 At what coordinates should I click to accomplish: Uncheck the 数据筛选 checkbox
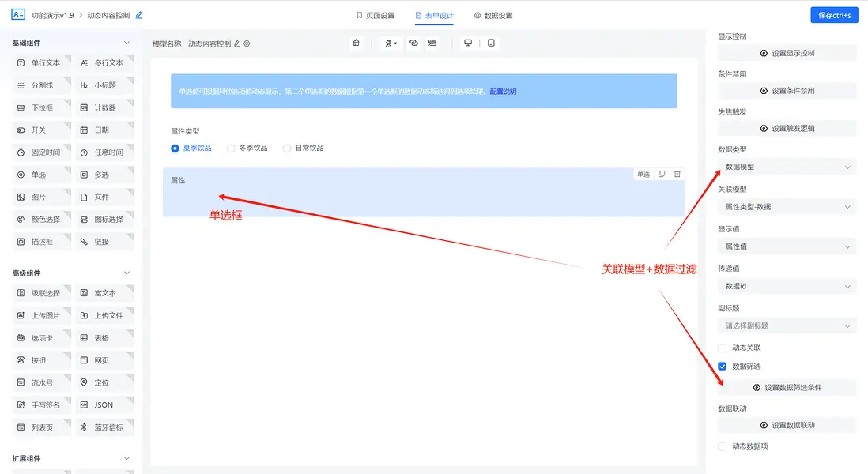pos(722,365)
